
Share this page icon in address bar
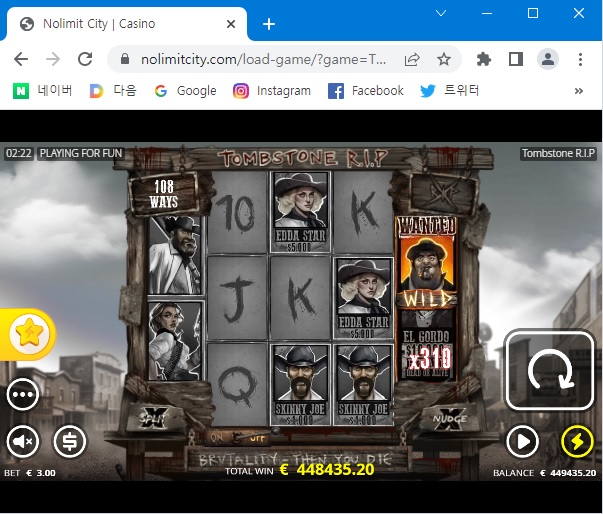point(412,59)
